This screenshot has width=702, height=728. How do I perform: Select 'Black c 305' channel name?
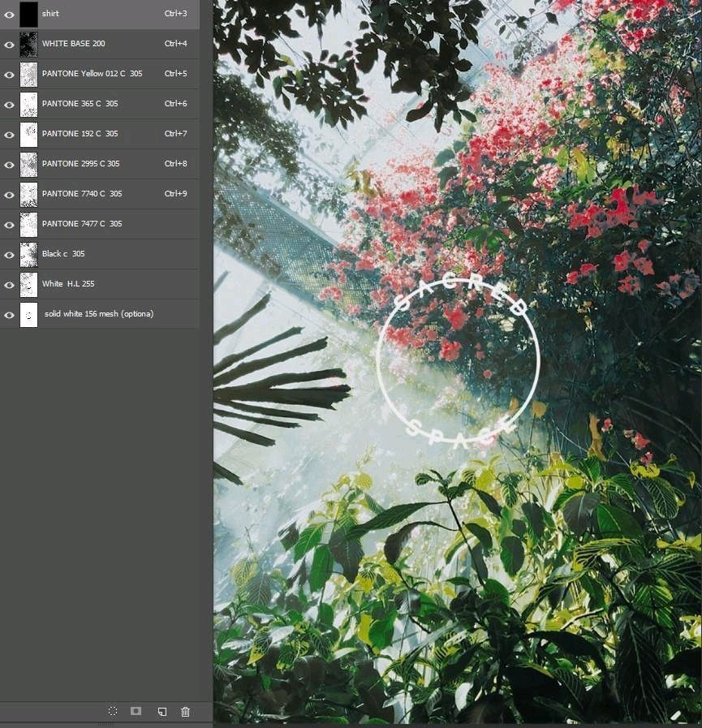click(63, 253)
